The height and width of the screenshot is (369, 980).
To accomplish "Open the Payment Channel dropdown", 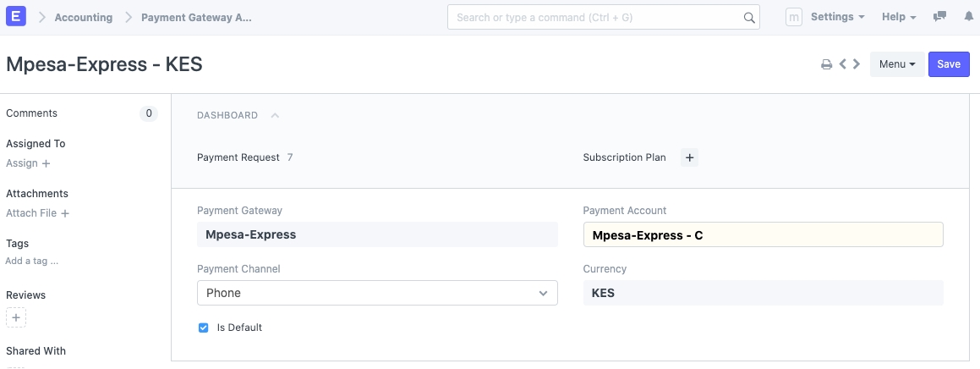I will point(377,293).
